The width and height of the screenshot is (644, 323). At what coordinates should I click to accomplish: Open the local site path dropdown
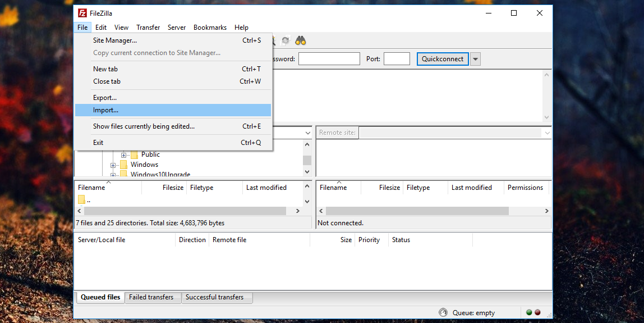(x=307, y=133)
